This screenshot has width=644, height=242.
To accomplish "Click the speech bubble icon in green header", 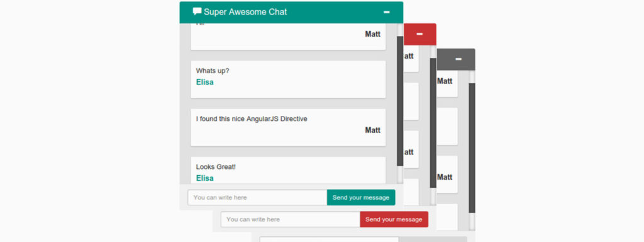I will (x=197, y=11).
